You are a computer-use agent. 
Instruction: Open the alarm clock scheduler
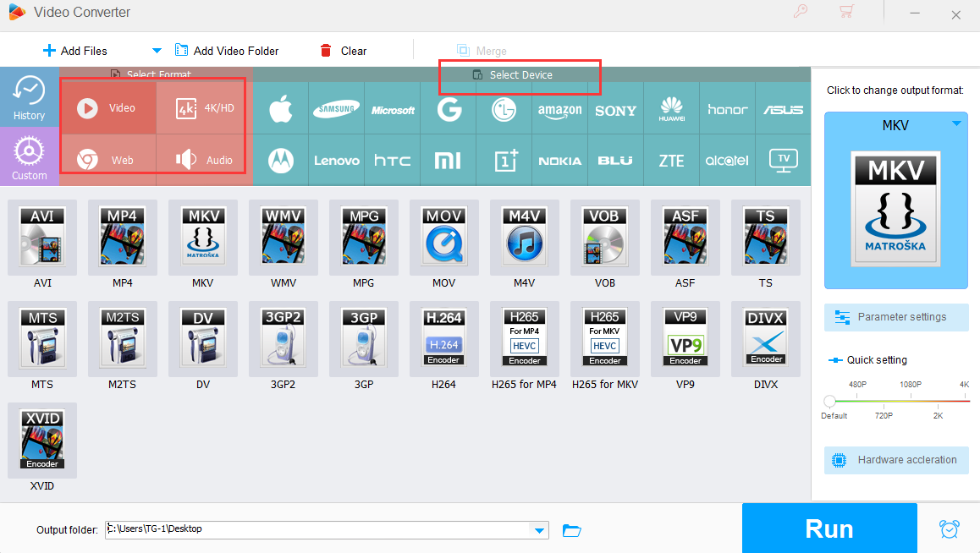[x=950, y=528]
